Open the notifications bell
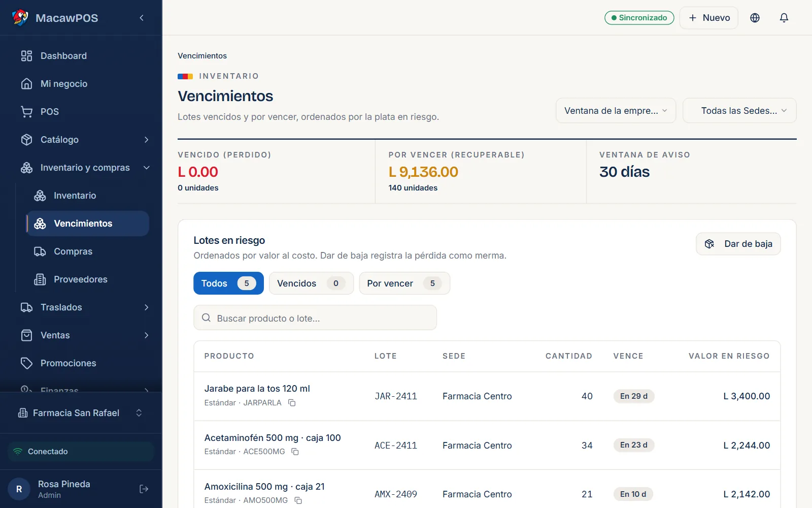The image size is (812, 508). click(x=784, y=18)
